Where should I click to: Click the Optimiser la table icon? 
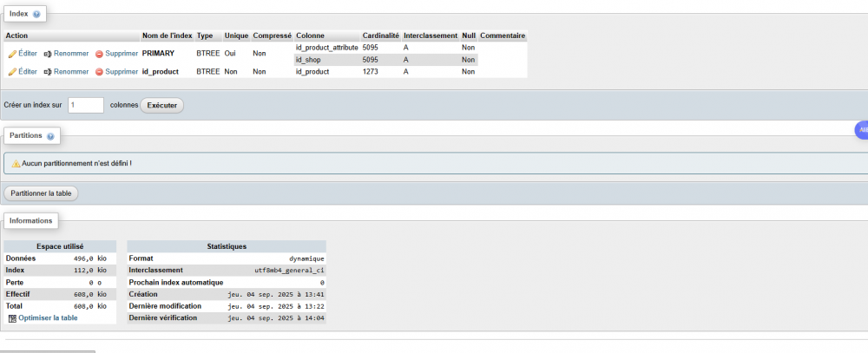pos(13,318)
